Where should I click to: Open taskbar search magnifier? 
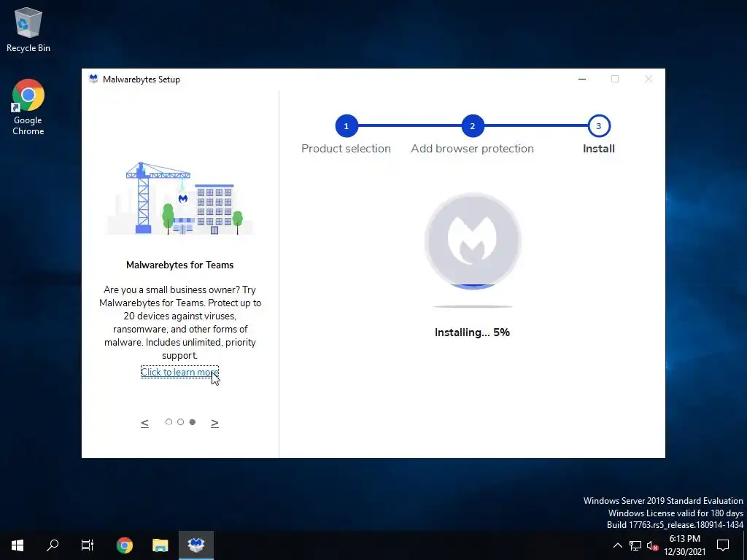pos(53,545)
